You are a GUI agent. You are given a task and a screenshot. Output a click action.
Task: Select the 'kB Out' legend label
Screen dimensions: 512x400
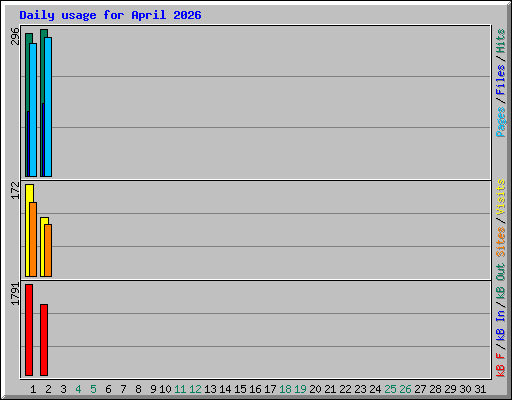coord(501,282)
